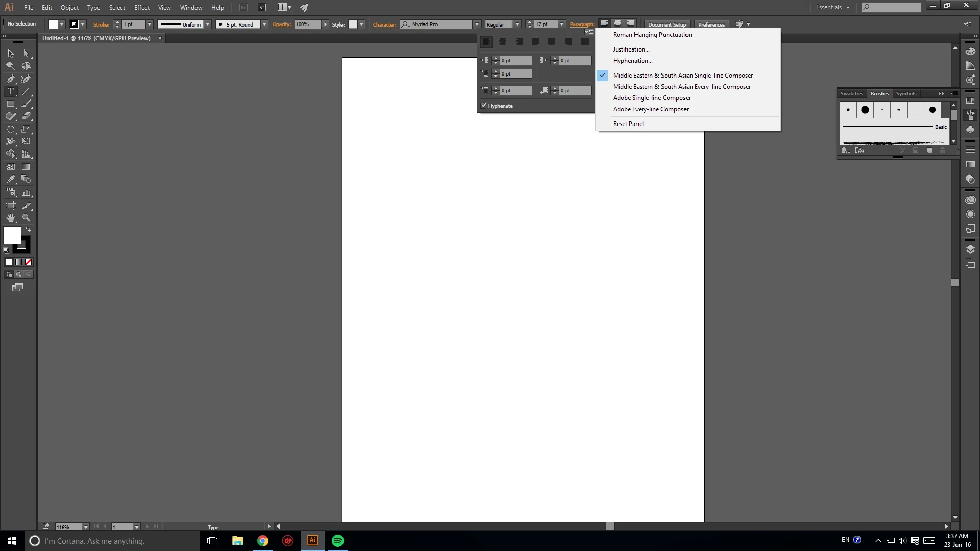Expand the font size 12 pt dropdown
Image resolution: width=980 pixels, height=551 pixels.
click(562, 24)
